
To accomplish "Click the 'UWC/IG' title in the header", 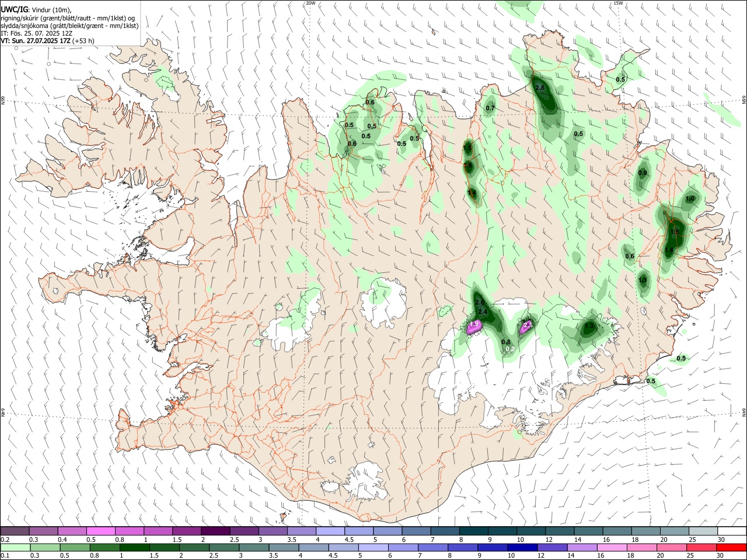I will click(15, 10).
